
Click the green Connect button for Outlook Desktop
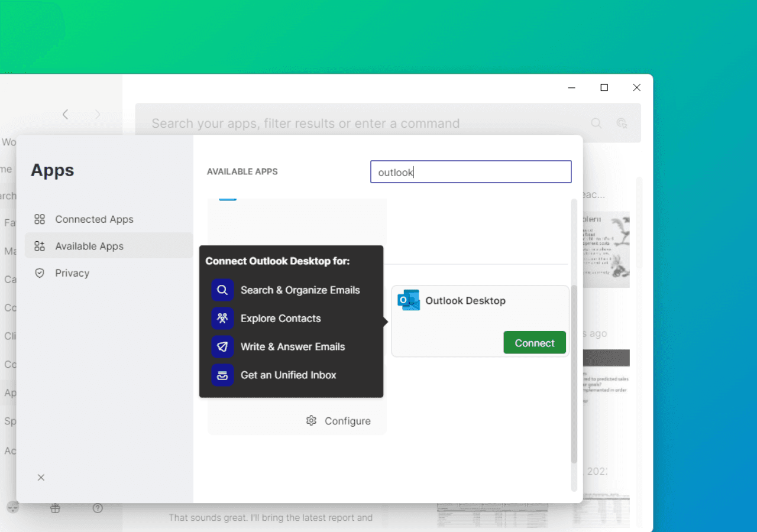tap(535, 343)
